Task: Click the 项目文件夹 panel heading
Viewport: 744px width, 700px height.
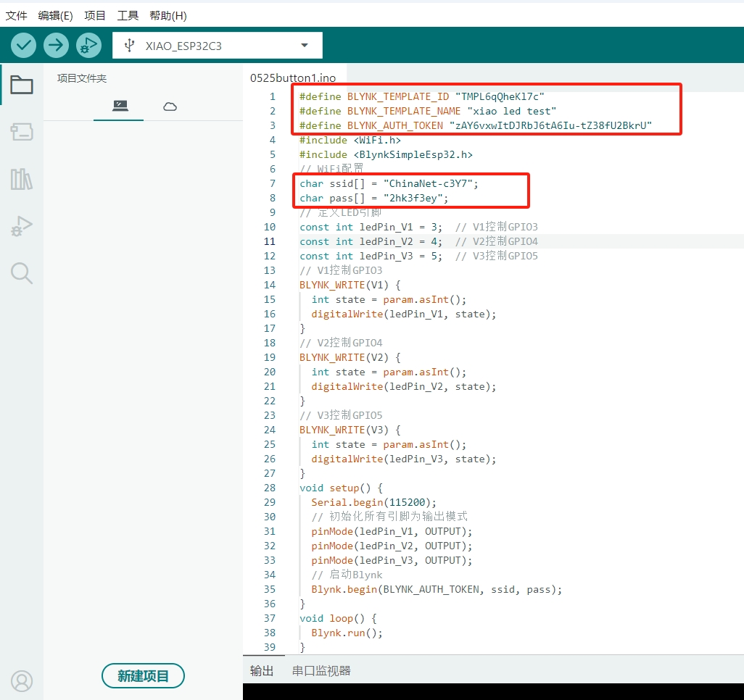Action: tap(82, 78)
